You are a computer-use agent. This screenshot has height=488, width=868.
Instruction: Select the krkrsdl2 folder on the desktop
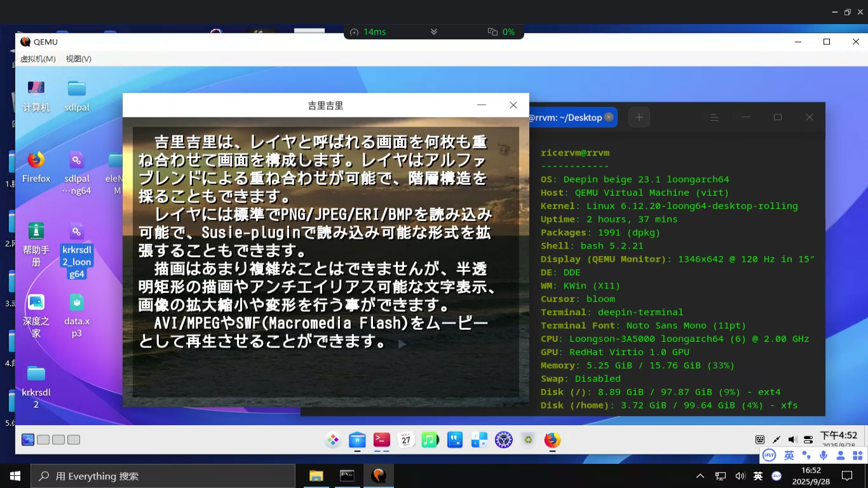click(36, 387)
